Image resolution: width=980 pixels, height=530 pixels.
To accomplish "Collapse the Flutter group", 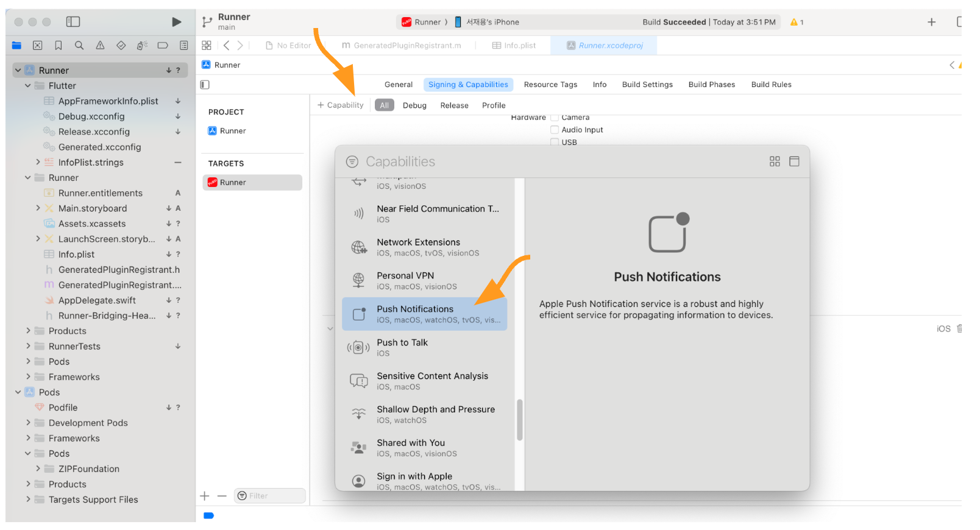I will 28,86.
